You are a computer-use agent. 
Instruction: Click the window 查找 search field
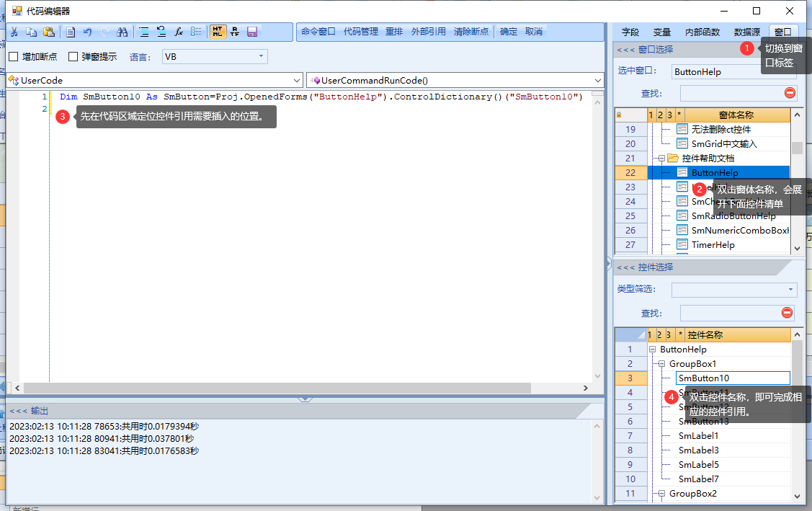pos(732,93)
